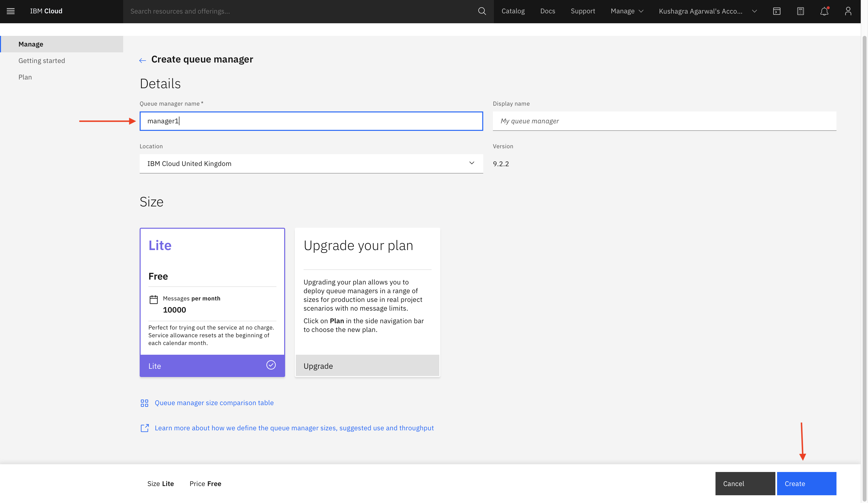Image resolution: width=868 pixels, height=503 pixels.
Task: Open the notifications bell
Action: click(824, 11)
